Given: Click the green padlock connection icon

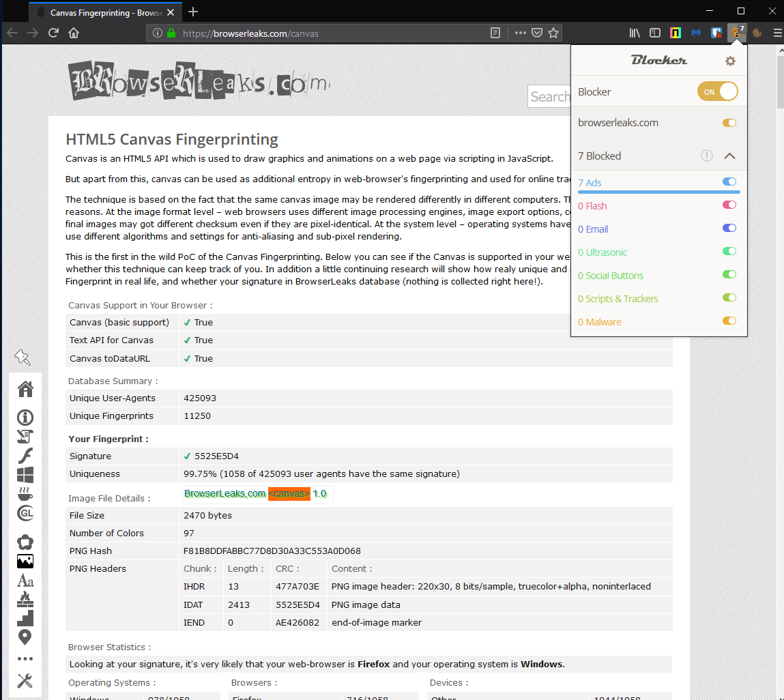Looking at the screenshot, I should [x=171, y=33].
